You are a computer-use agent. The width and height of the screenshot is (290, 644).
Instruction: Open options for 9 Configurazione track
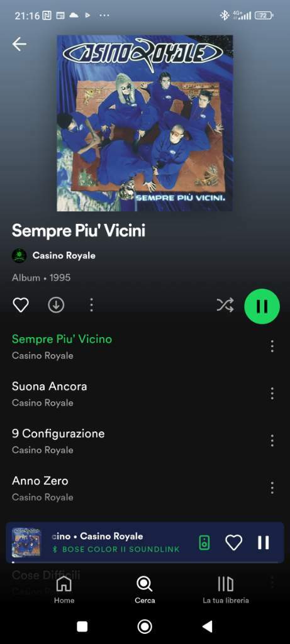[272, 441]
